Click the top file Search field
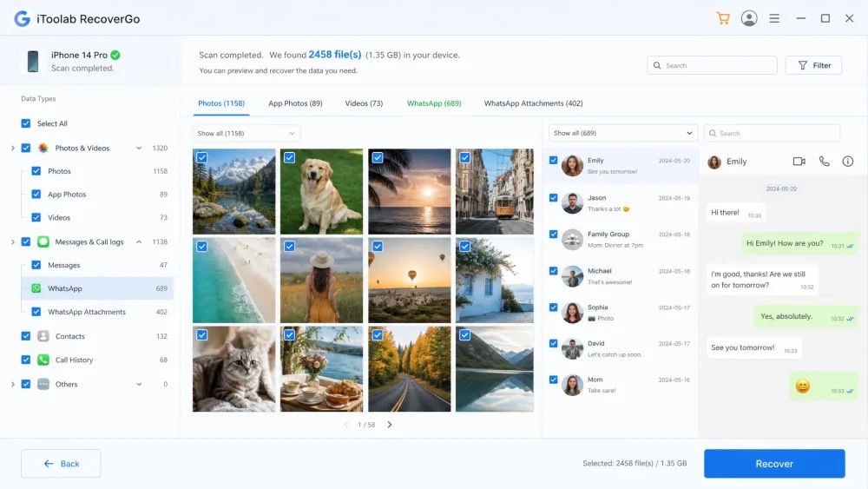The image size is (868, 489). (x=712, y=65)
